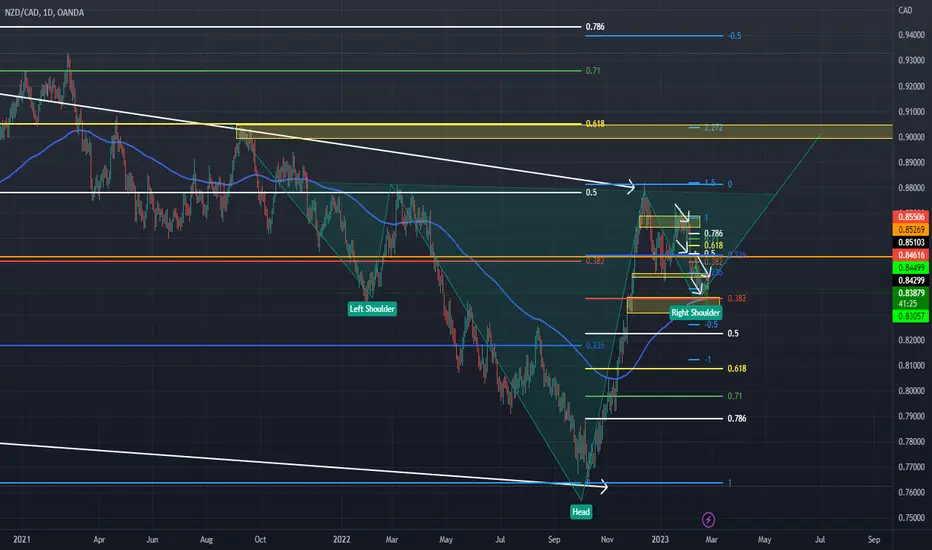The image size is (932, 550).
Task: Click the 0.88000 price axis label
Action: point(911,187)
